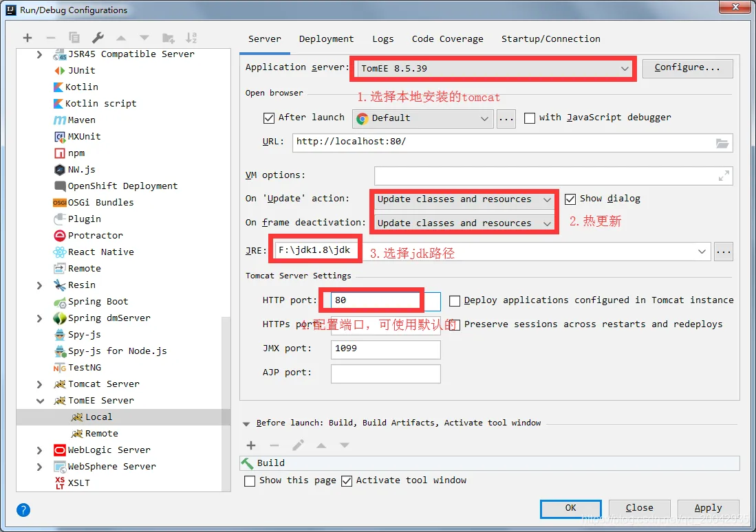Open the On 'Update' action dropdown
The width and height of the screenshot is (756, 532).
coord(464,199)
